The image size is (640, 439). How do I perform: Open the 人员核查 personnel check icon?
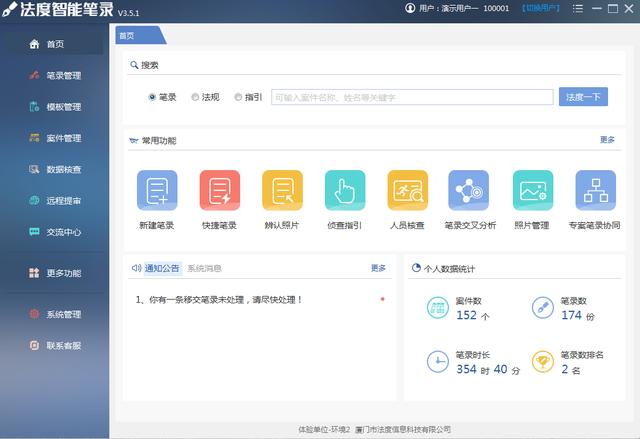pos(407,190)
